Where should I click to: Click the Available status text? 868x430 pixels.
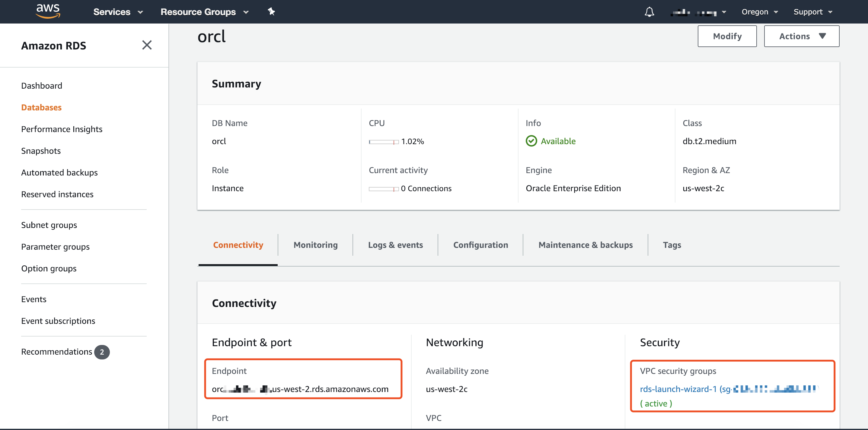[x=558, y=141]
